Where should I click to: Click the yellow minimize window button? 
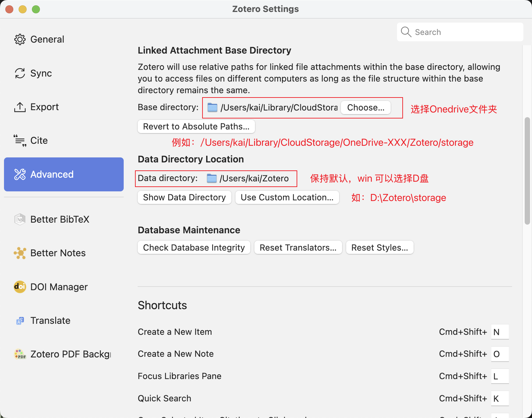pos(23,9)
